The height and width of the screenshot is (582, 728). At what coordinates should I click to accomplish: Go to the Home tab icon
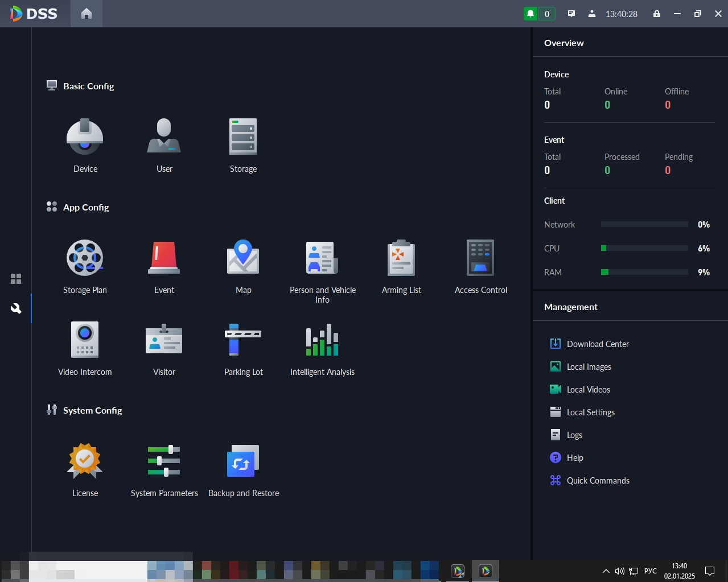(87, 14)
